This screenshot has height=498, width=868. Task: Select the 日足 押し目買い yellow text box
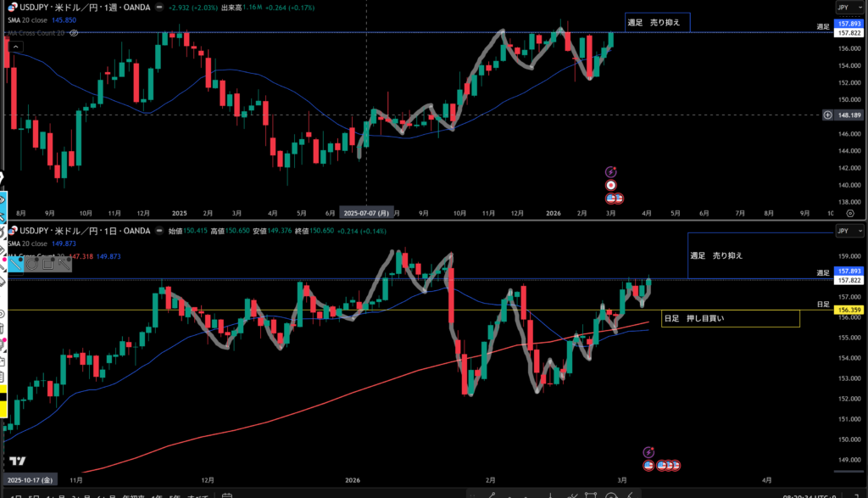730,319
